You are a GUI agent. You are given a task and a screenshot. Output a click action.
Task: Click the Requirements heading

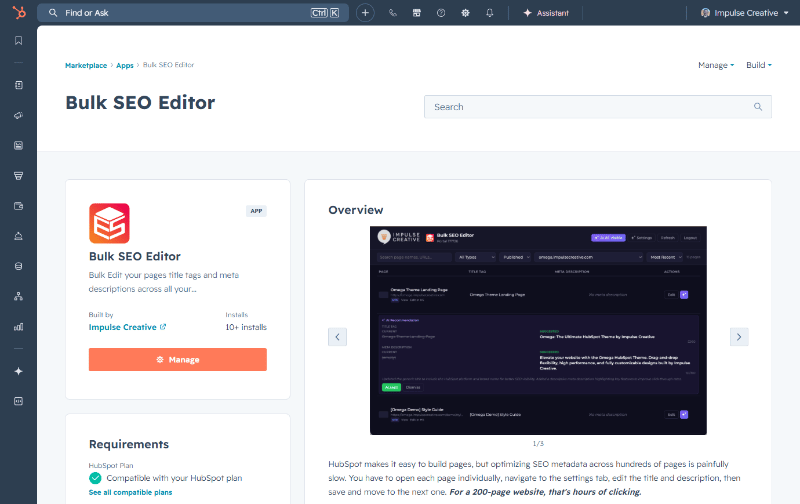[129, 444]
